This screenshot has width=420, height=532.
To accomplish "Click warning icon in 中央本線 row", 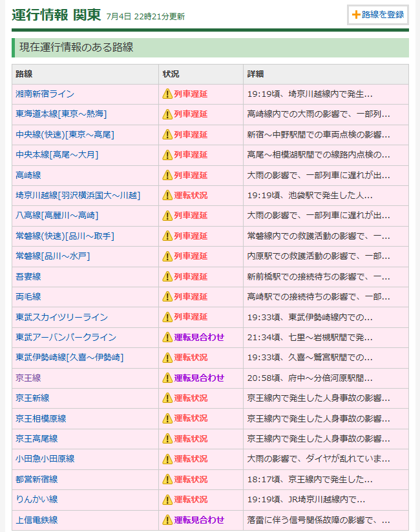I will click(x=167, y=155).
